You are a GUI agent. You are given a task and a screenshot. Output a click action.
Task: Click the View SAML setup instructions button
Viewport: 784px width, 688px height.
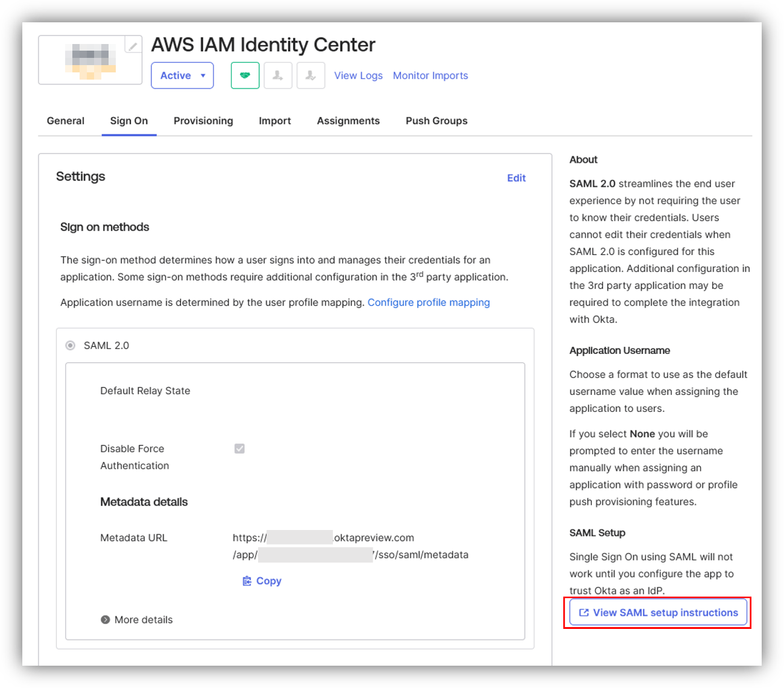click(x=658, y=613)
